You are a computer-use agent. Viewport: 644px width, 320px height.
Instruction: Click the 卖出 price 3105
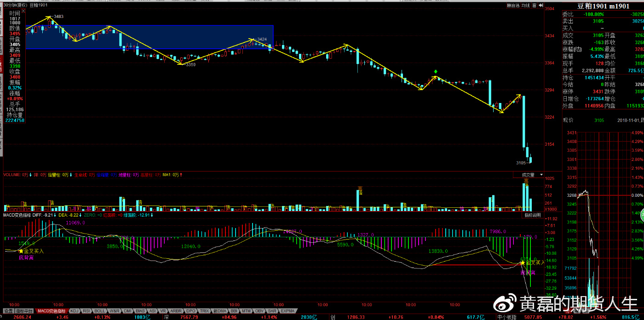(x=598, y=21)
